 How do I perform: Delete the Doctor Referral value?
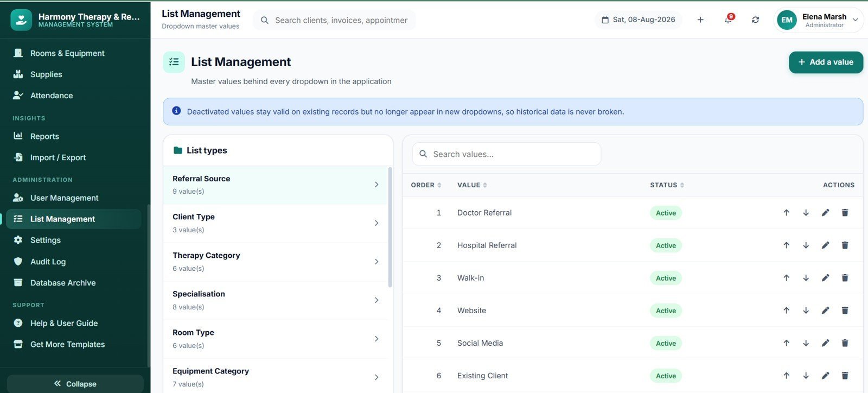tap(845, 213)
